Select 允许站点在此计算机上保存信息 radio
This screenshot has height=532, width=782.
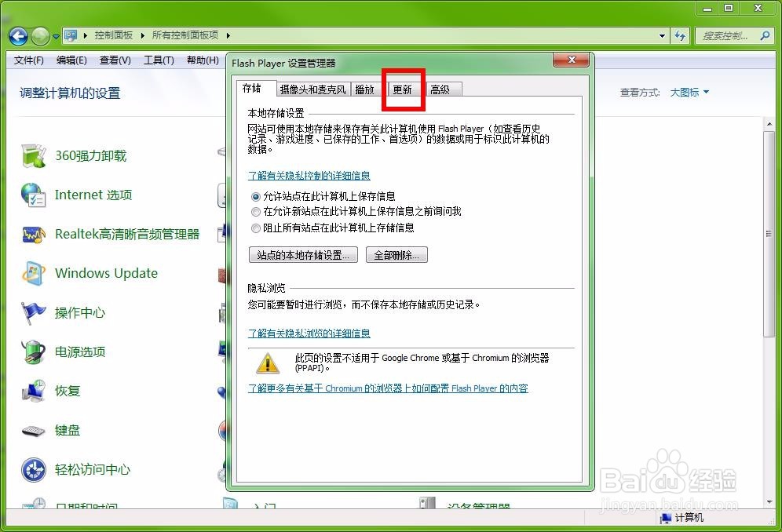(x=256, y=197)
